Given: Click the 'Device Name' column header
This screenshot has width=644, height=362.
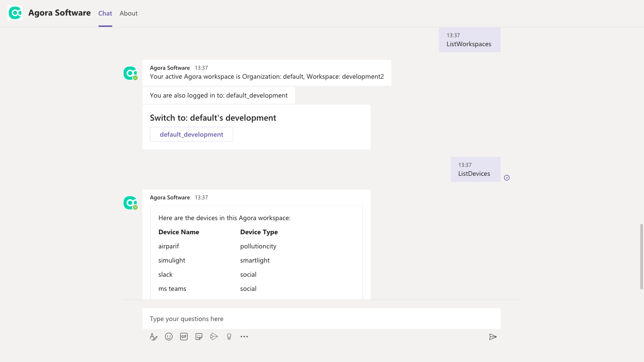Looking at the screenshot, I should coord(179,232).
